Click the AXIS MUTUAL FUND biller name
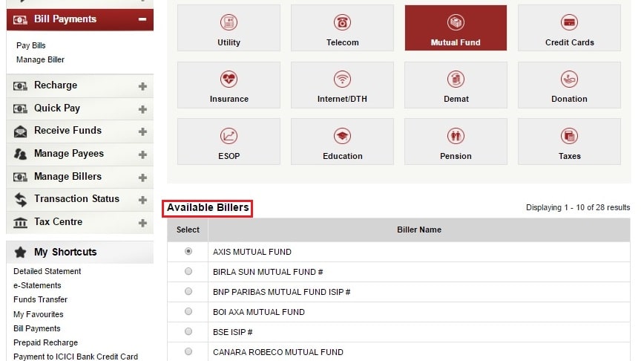644x361 pixels. pyautogui.click(x=252, y=252)
